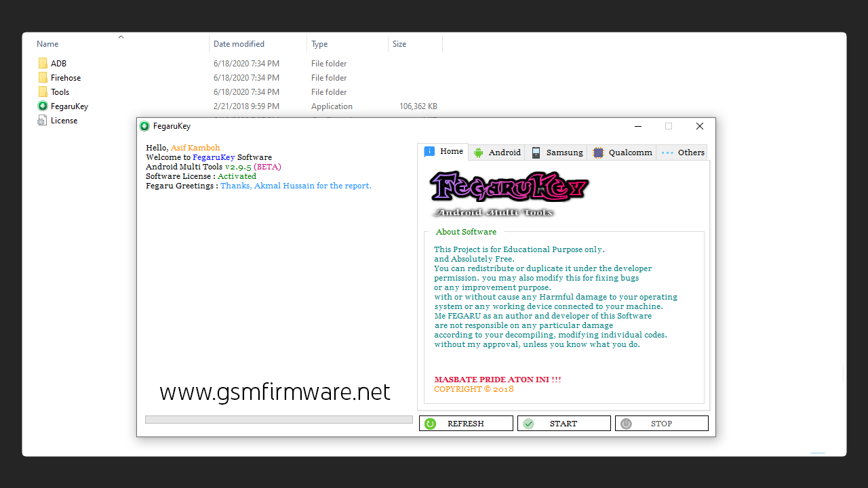Click the ADB folder icon
This screenshot has width=868, height=488.
tap(41, 63)
